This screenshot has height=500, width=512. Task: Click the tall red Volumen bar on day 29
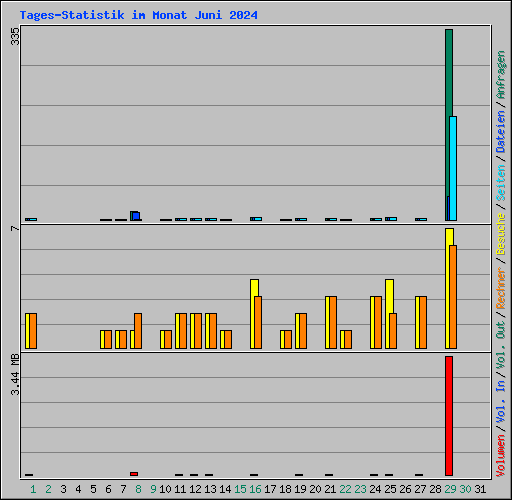(x=449, y=416)
